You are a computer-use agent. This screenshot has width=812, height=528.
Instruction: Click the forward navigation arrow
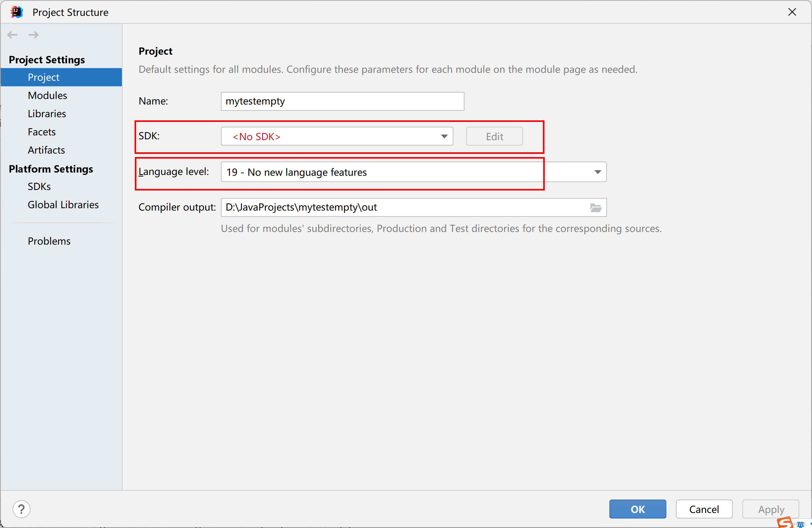(x=34, y=35)
